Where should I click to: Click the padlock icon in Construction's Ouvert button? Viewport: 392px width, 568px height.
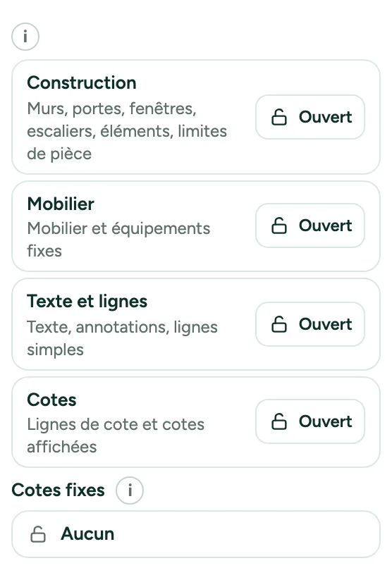279,117
